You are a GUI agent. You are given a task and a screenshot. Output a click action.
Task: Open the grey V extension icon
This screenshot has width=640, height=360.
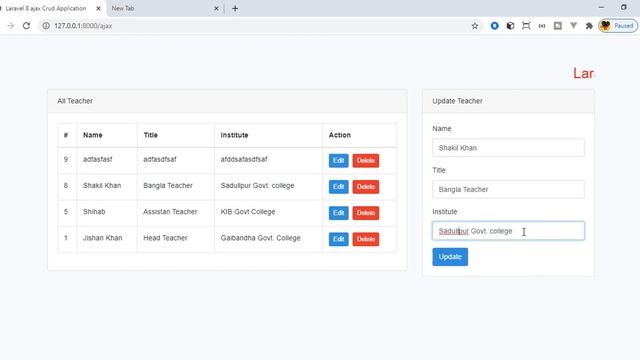[x=573, y=26]
